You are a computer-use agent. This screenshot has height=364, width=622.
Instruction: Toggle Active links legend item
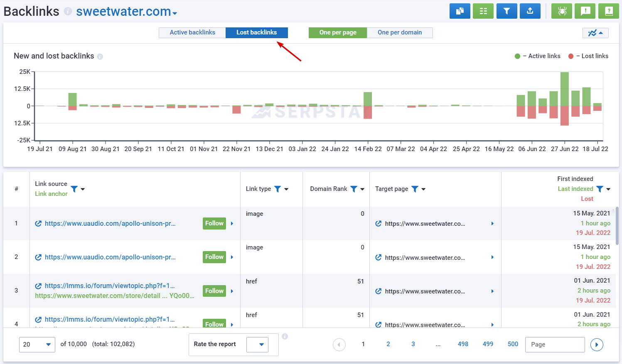click(x=538, y=56)
